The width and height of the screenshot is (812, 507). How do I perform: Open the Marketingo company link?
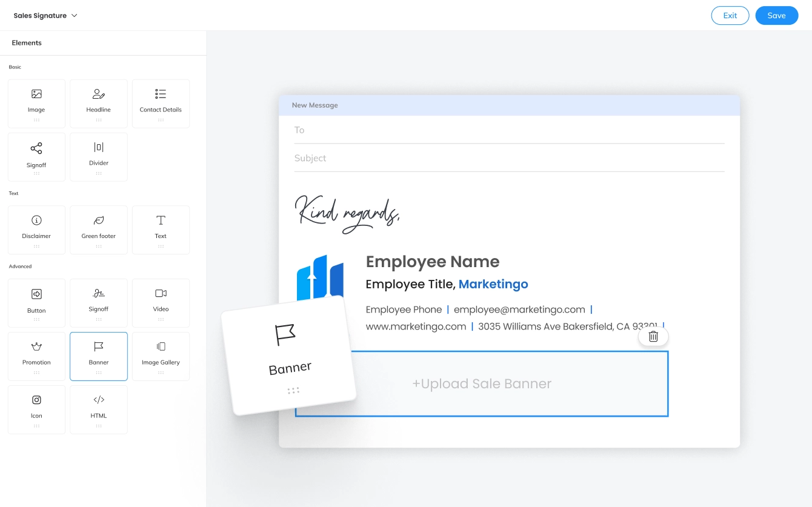click(x=493, y=284)
